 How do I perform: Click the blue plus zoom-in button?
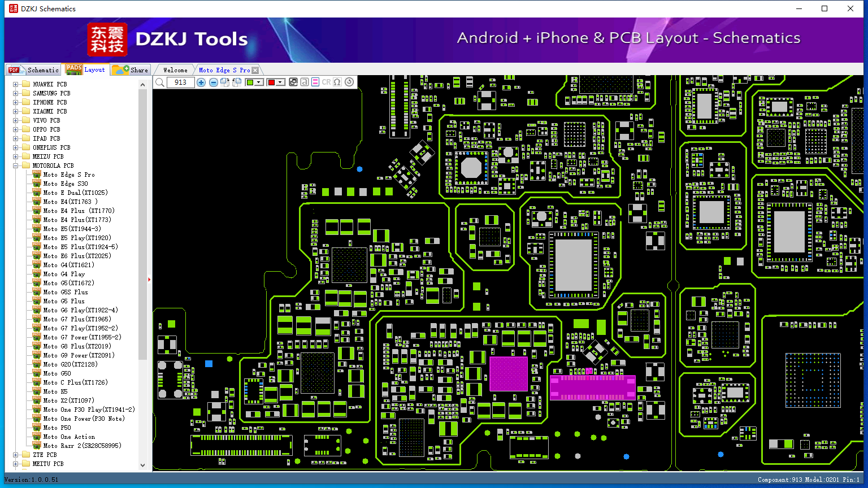click(201, 82)
